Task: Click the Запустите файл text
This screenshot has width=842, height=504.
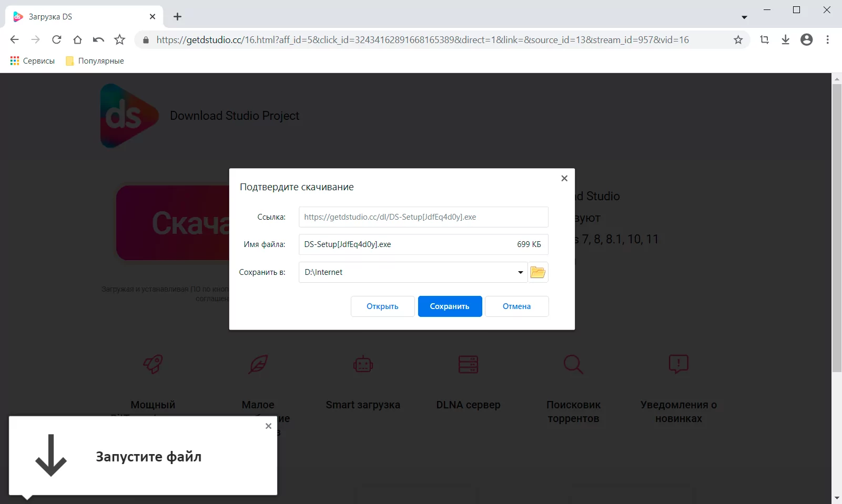Action: [x=148, y=457]
